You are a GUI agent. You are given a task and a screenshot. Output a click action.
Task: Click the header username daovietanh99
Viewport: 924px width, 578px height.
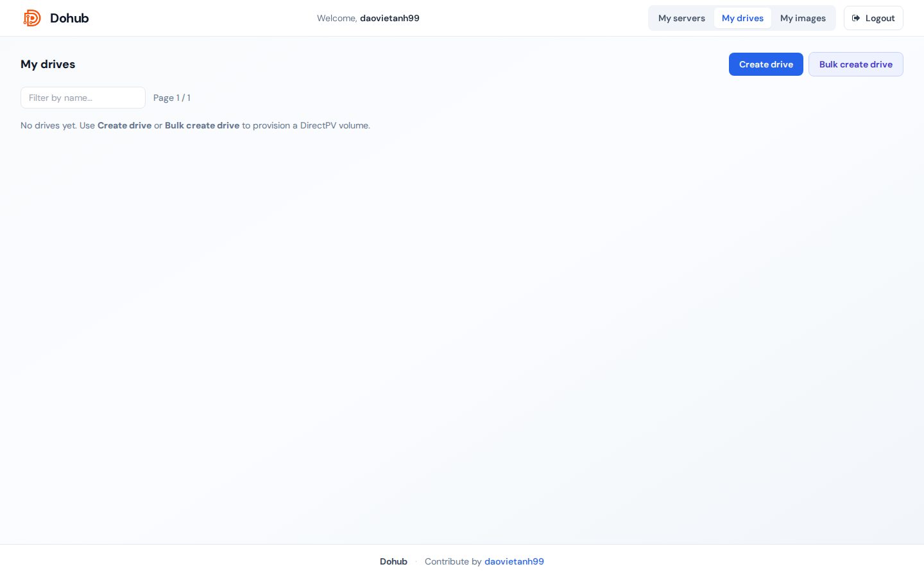tap(389, 18)
